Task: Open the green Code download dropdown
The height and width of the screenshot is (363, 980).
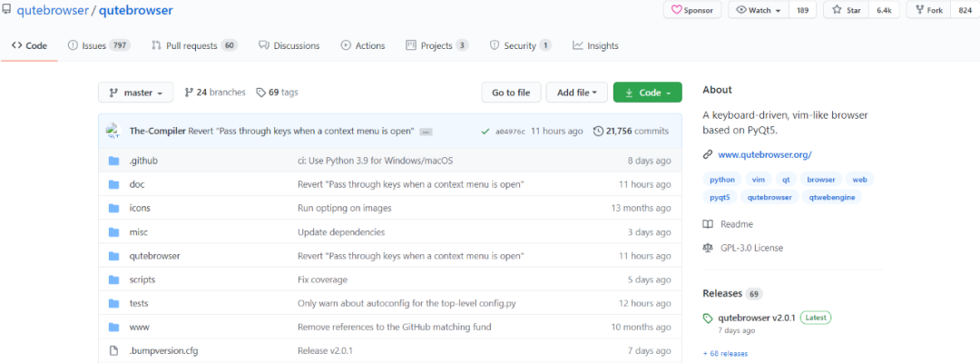Action: (x=648, y=93)
